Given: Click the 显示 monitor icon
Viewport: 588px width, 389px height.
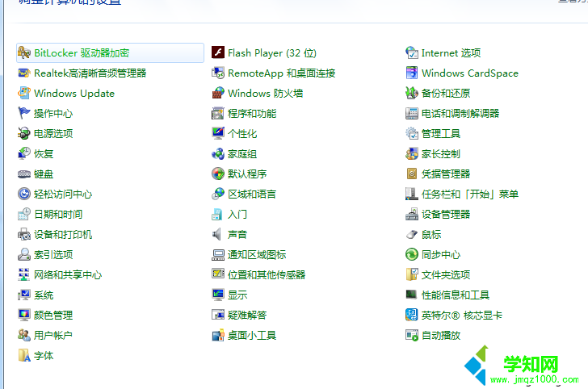Looking at the screenshot, I should pyautogui.click(x=218, y=295).
